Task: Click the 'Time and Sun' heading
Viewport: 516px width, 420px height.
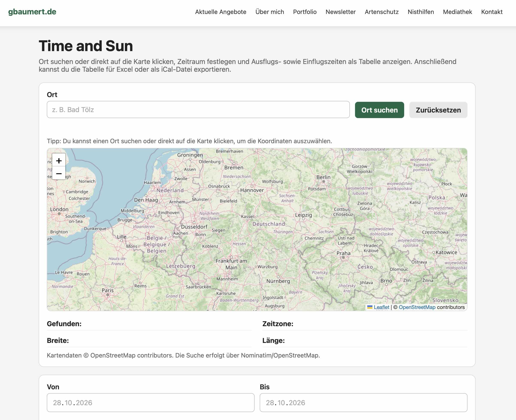Action: 86,46
